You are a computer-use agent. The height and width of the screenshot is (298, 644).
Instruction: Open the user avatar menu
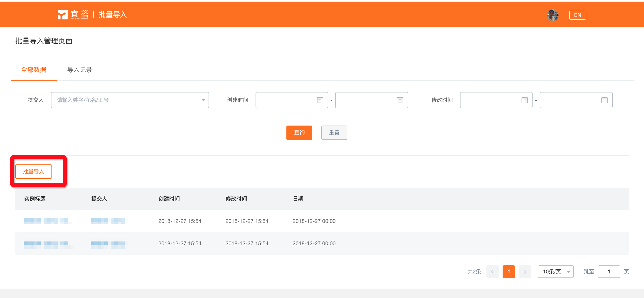click(552, 15)
